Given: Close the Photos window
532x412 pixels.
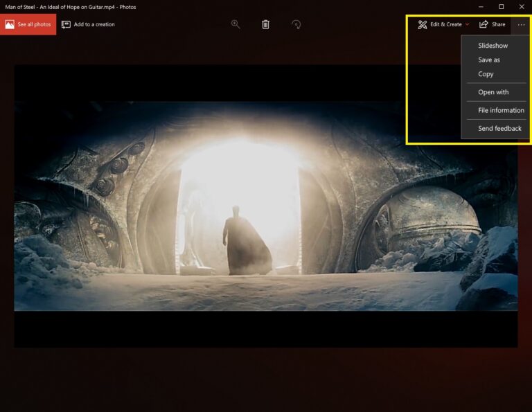Looking at the screenshot, I should [x=522, y=7].
